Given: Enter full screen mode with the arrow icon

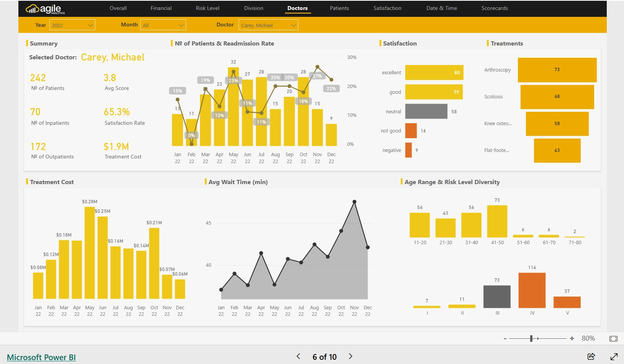Looking at the screenshot, I should point(614,356).
